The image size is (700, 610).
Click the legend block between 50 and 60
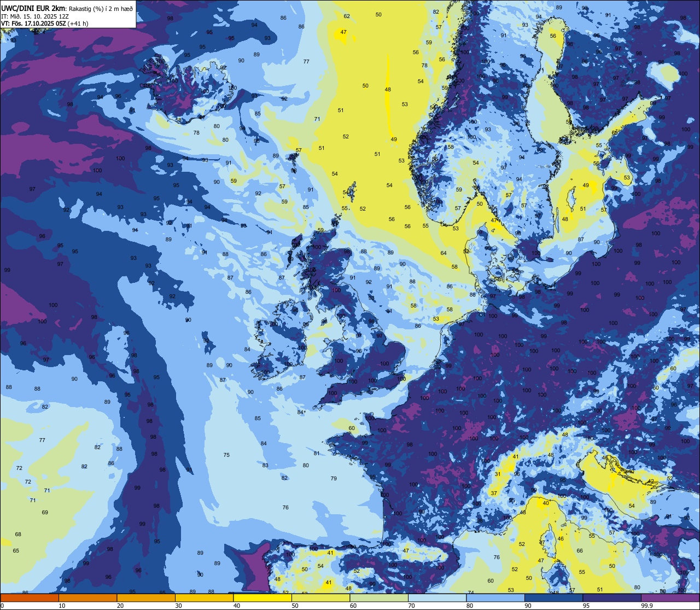pos(320,597)
